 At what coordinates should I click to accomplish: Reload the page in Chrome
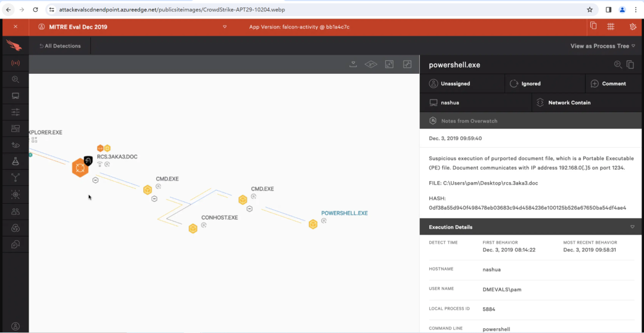point(36,10)
